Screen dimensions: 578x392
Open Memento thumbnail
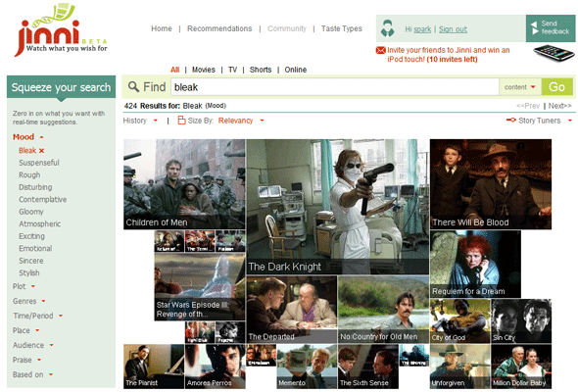307,367
